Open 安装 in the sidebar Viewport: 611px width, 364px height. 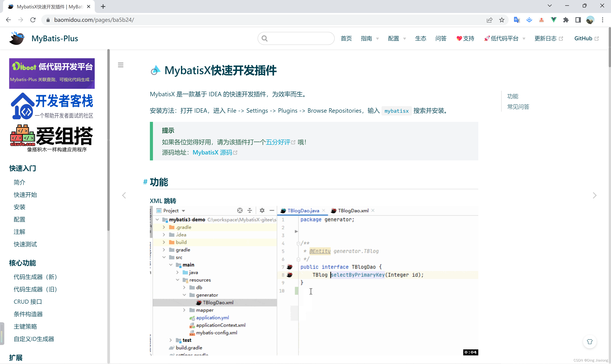click(x=19, y=207)
